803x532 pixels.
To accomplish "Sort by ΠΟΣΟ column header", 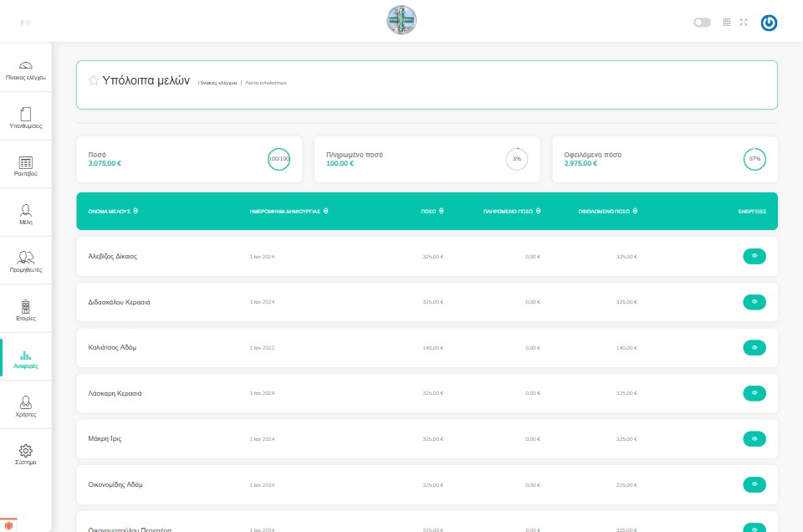I will (432, 211).
